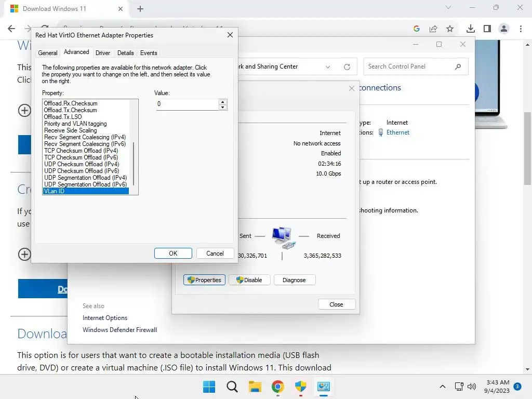Click Properties in Ethernet Status
This screenshot has height=399, width=532.
204,280
